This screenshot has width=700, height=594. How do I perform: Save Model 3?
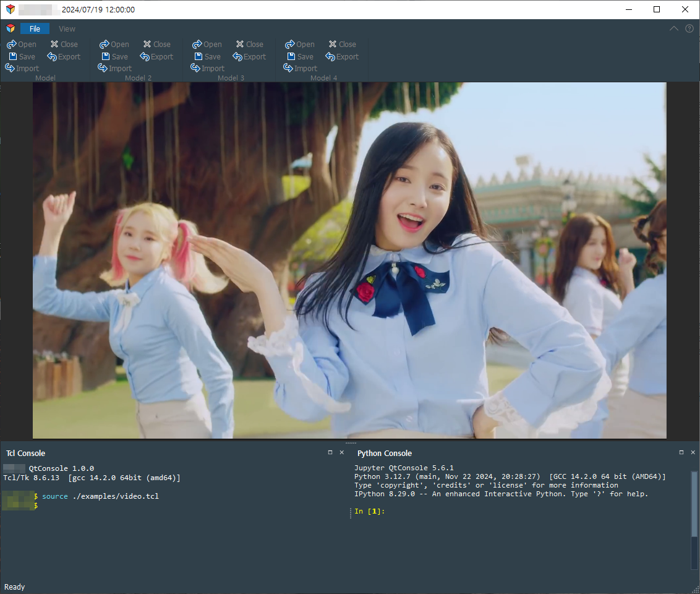[208, 57]
